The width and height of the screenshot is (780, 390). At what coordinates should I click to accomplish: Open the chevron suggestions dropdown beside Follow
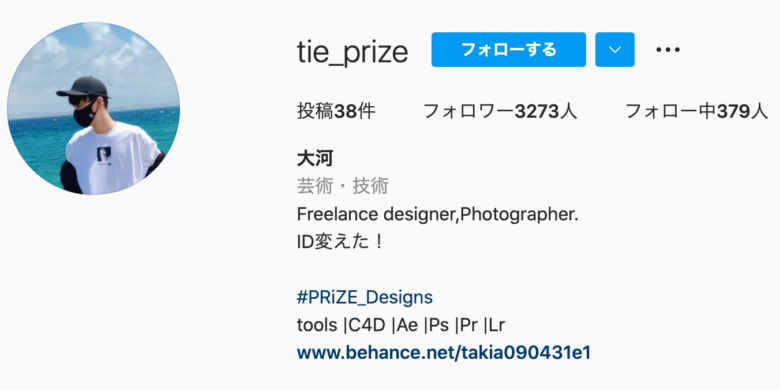point(615,49)
